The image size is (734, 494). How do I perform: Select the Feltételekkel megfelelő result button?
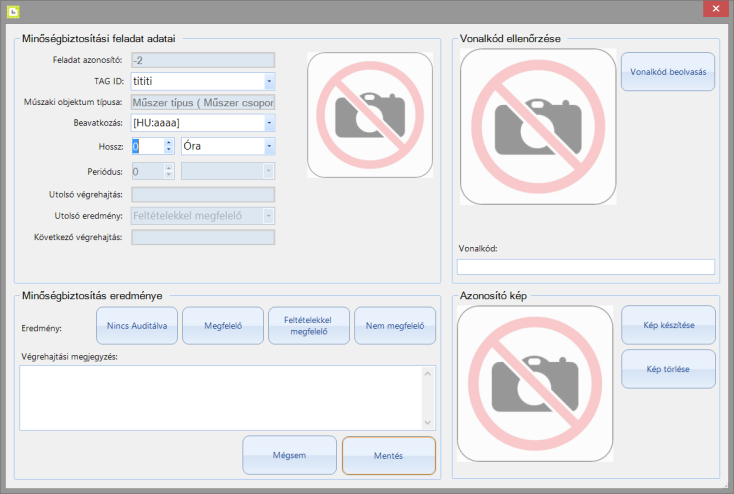pos(309,325)
